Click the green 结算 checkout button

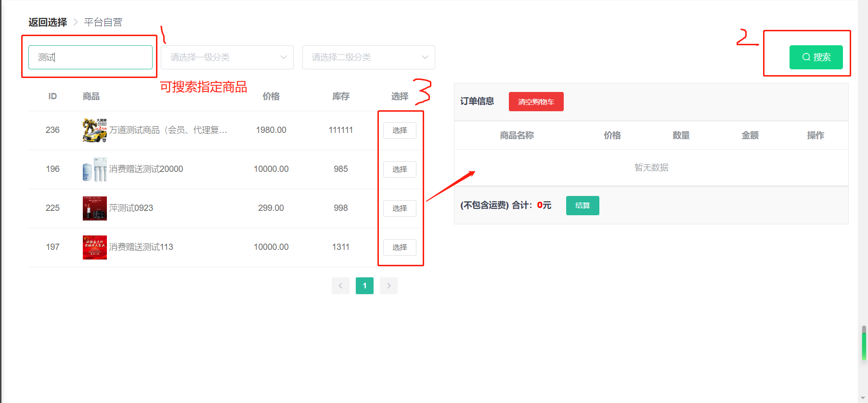point(582,206)
